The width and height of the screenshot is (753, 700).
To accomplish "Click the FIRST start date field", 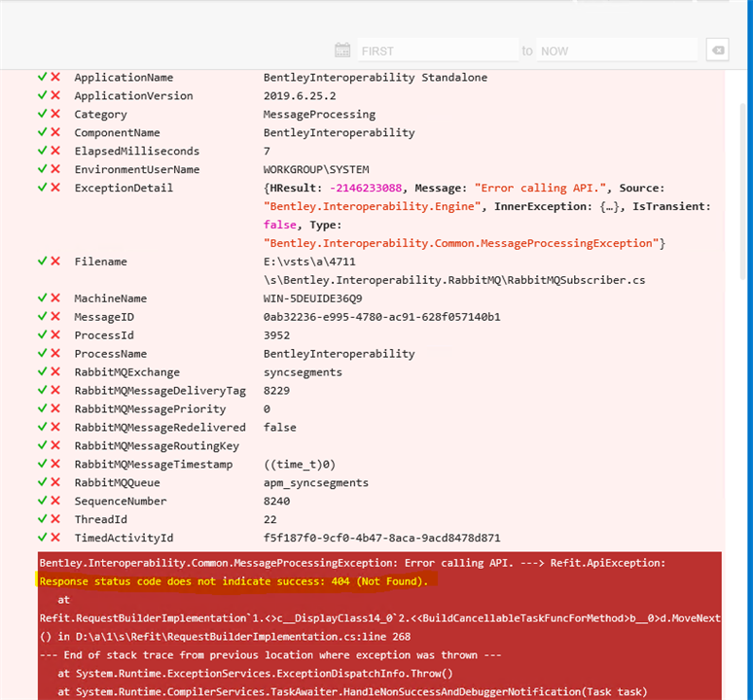I will [438, 50].
